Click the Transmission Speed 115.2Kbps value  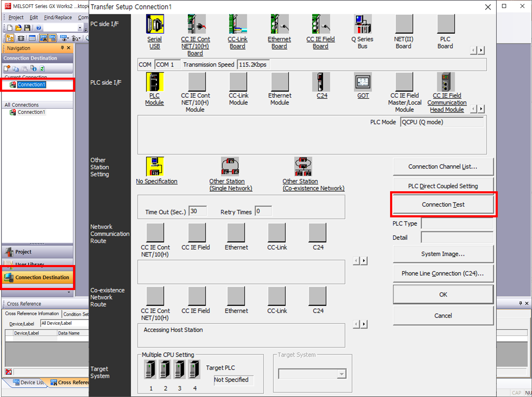(x=253, y=65)
